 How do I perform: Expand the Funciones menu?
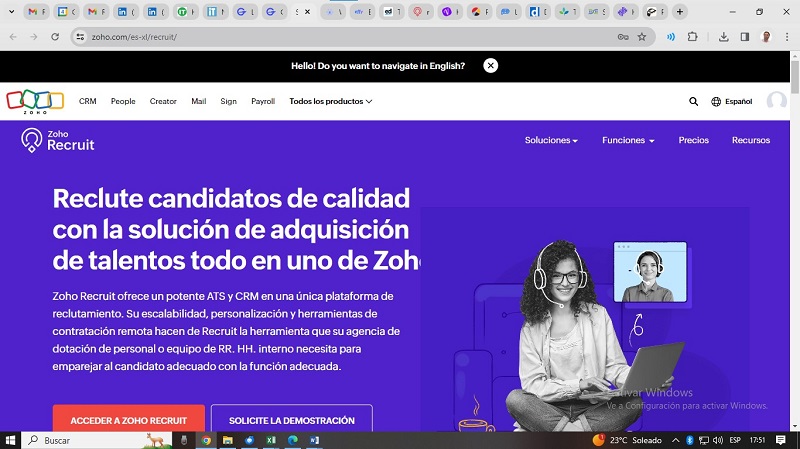628,140
